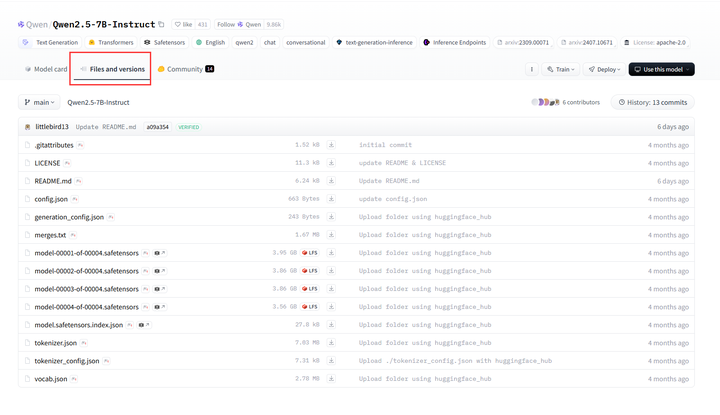Viewport: 720px width, 415px height.
Task: Open arxiv:2407.10671 paper tag
Action: click(587, 42)
